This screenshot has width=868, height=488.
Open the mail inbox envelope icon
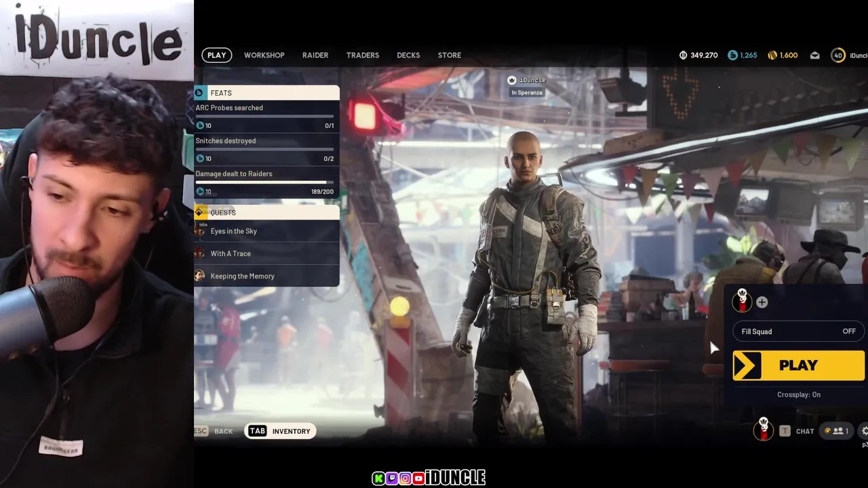(x=815, y=56)
